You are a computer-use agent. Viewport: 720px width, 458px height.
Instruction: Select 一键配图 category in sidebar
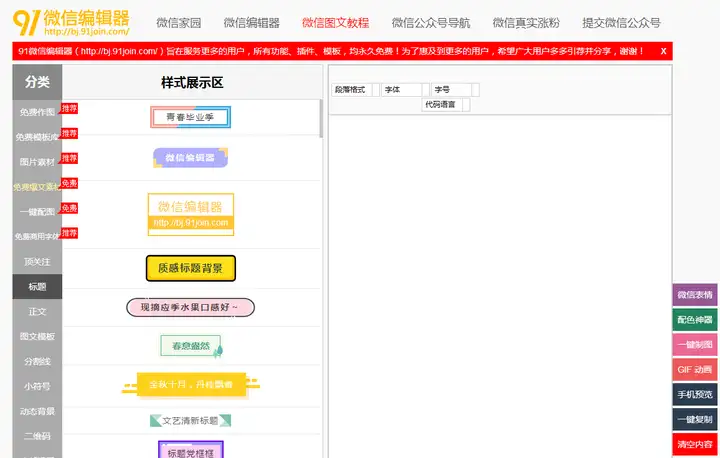(x=37, y=212)
